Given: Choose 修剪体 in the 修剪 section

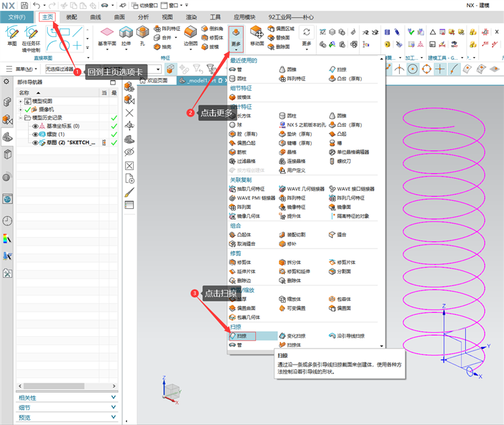Looking at the screenshot, I should [x=240, y=263].
